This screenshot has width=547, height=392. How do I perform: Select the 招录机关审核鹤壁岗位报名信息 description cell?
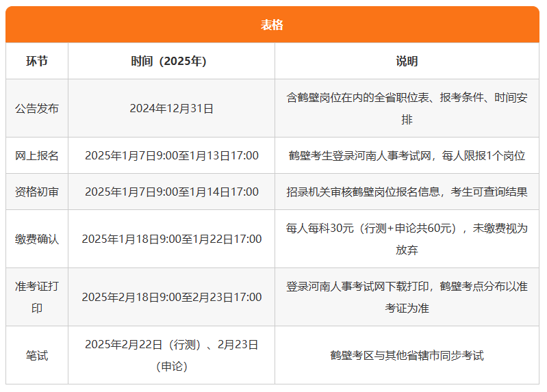pyautogui.click(x=407, y=192)
